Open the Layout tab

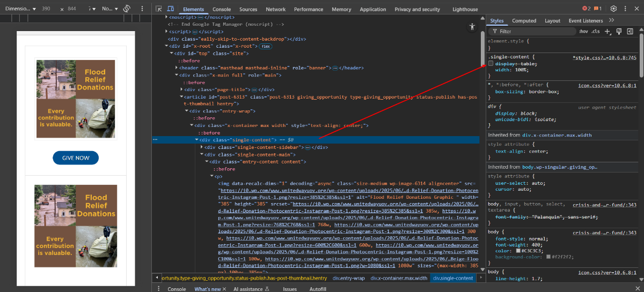click(x=552, y=20)
